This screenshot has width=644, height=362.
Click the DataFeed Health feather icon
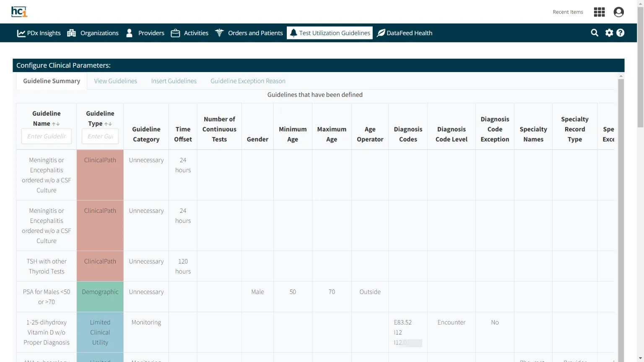[381, 33]
